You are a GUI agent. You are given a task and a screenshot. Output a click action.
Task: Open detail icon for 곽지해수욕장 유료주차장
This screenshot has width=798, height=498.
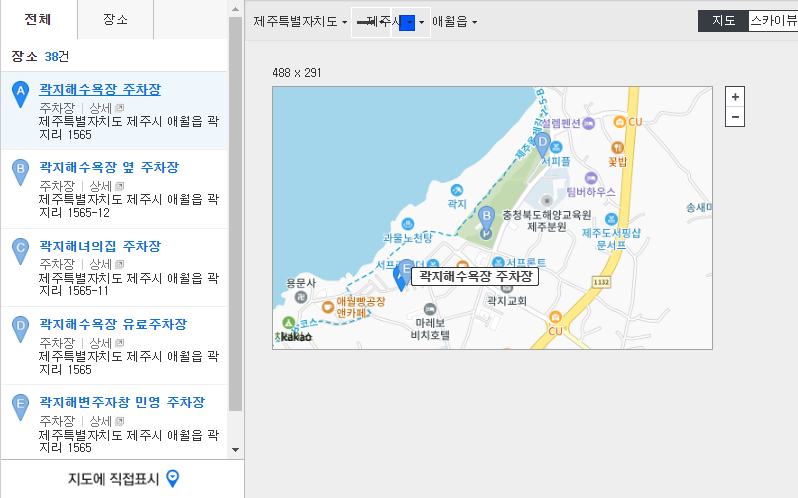pyautogui.click(x=120, y=343)
